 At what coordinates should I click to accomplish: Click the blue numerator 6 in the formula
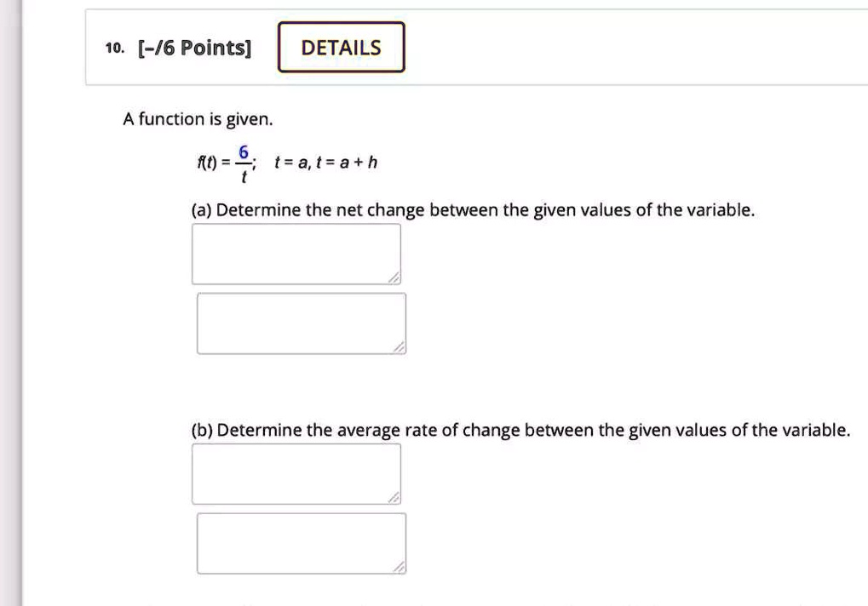[243, 151]
